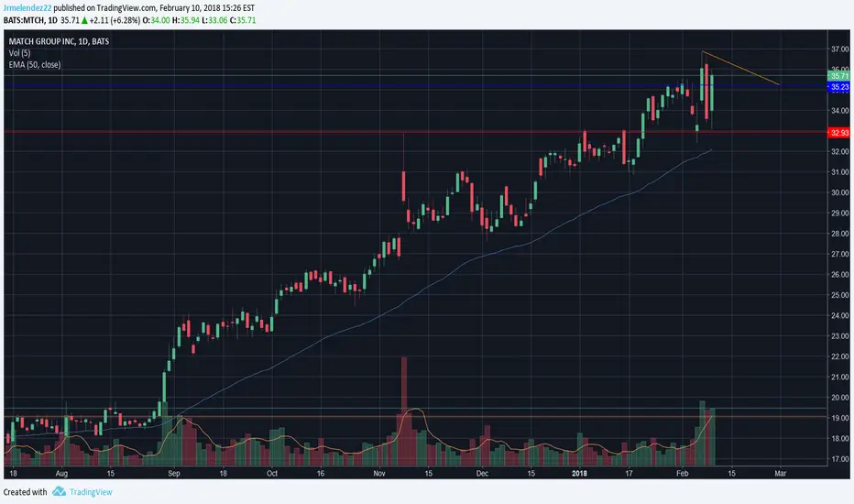Click the 2018 label on time axis

pos(579,474)
